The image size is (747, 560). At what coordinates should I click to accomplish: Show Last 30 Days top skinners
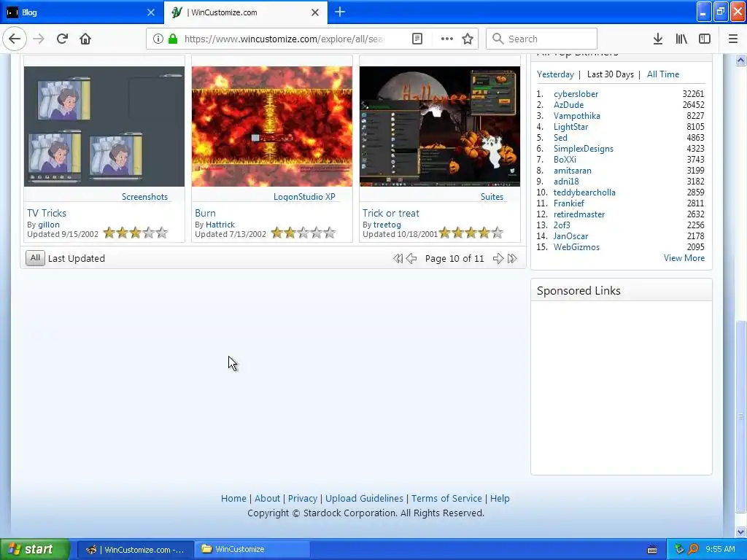(x=611, y=74)
